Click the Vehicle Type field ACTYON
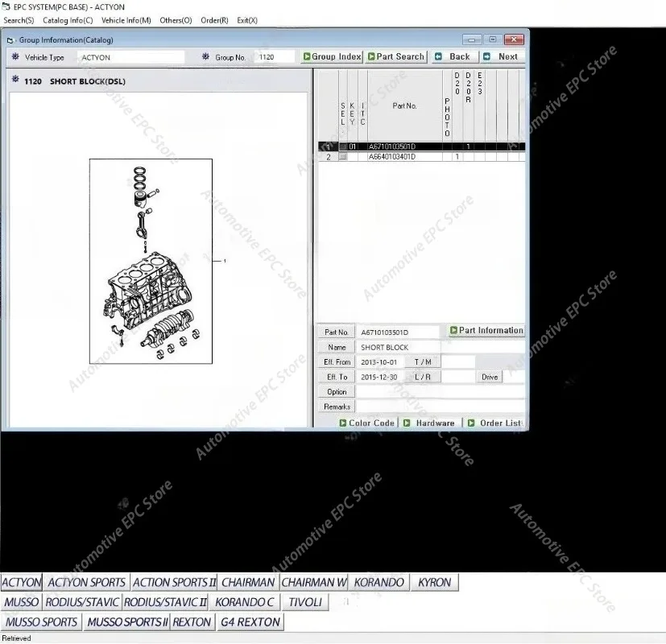 130,57
